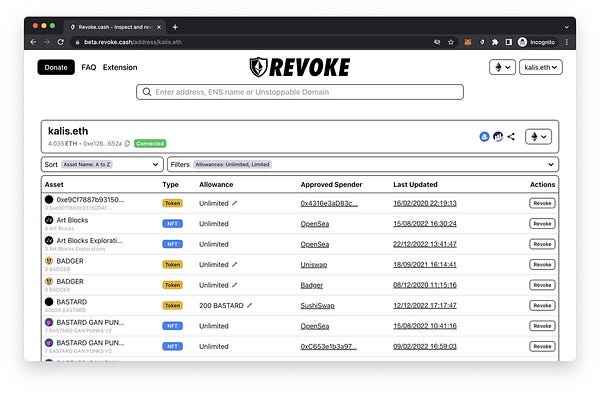Click the third-party cookie blocked eye icon
The width and height of the screenshot is (600, 393).
pyautogui.click(x=437, y=42)
